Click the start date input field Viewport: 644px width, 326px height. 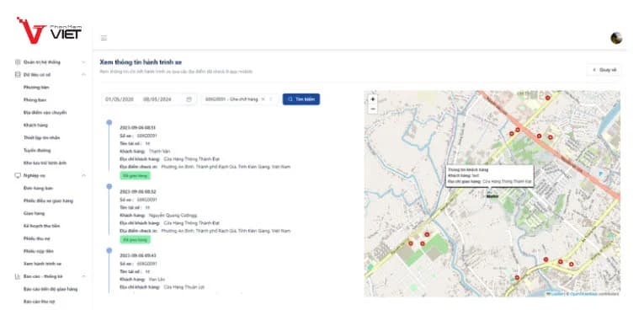coord(120,99)
